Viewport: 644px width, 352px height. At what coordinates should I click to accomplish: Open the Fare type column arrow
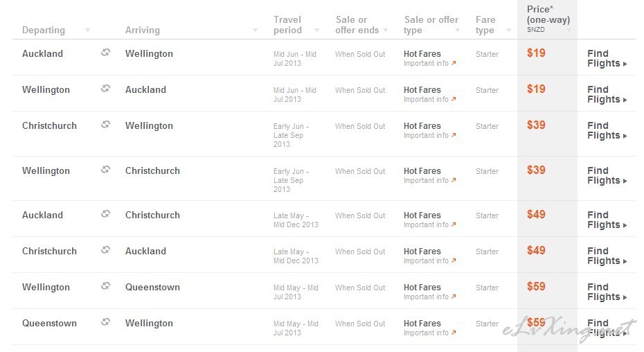[508, 30]
